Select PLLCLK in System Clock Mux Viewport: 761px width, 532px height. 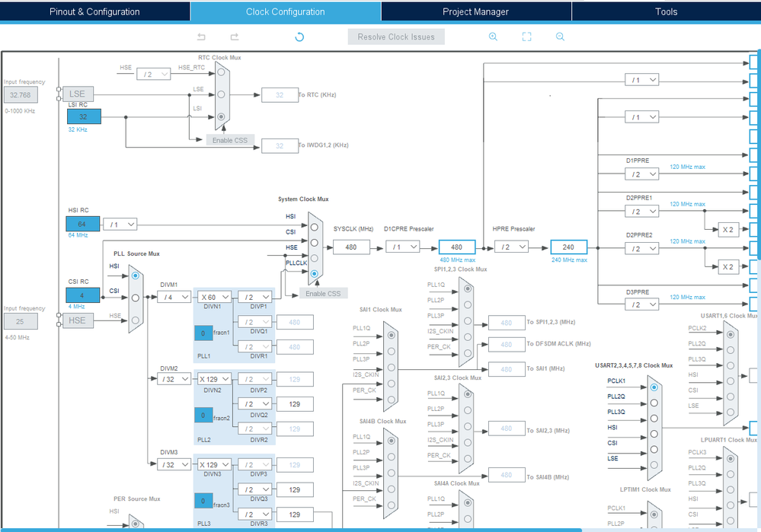coord(314,273)
